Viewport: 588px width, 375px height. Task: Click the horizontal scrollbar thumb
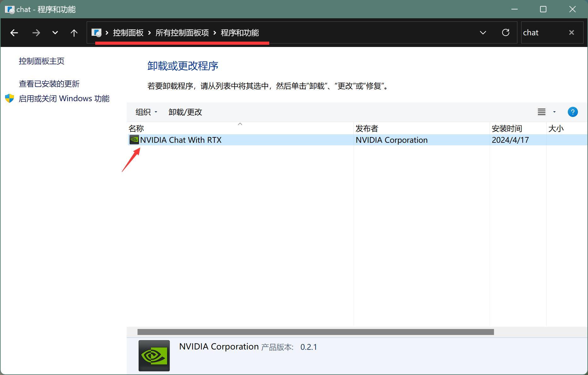pos(316,332)
